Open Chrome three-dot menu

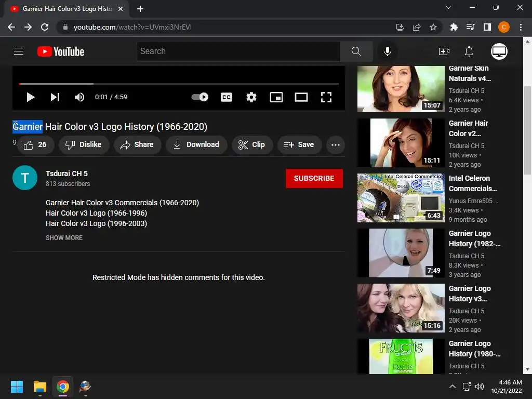(521, 27)
